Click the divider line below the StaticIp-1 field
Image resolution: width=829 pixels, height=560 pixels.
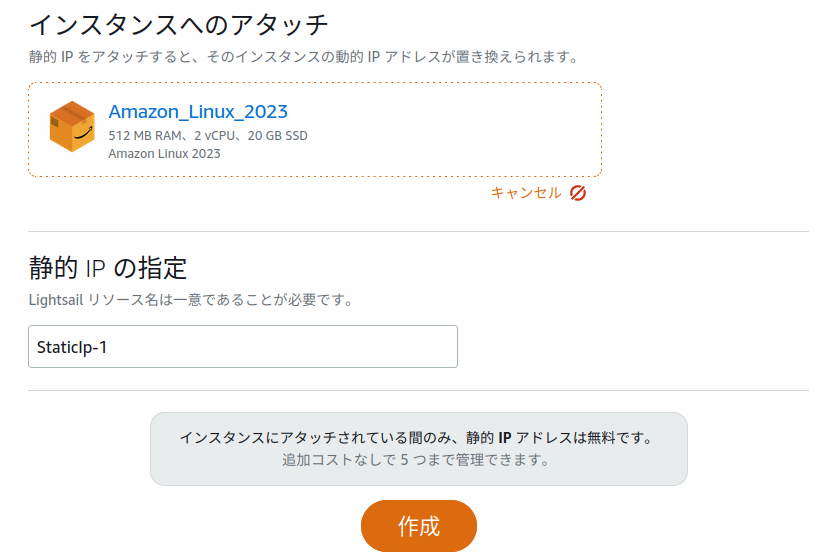click(418, 390)
